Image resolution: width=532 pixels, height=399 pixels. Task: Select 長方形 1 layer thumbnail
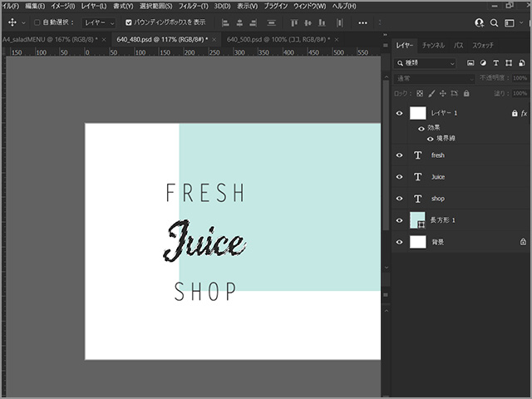tap(417, 220)
